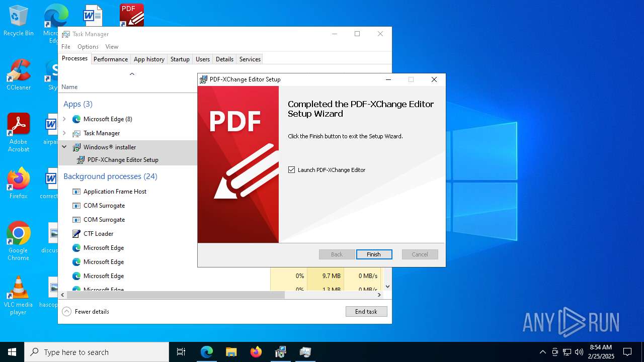
Task: Click Background processes (24) group header
Action: (110, 176)
